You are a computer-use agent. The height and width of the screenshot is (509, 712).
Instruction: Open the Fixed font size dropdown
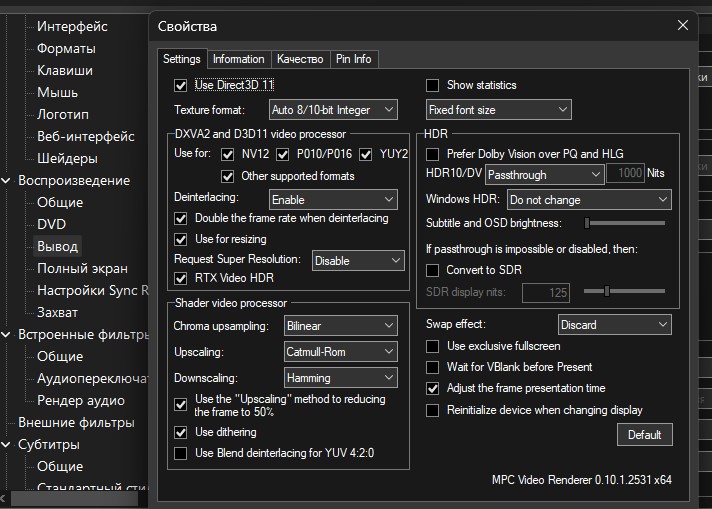tap(499, 110)
